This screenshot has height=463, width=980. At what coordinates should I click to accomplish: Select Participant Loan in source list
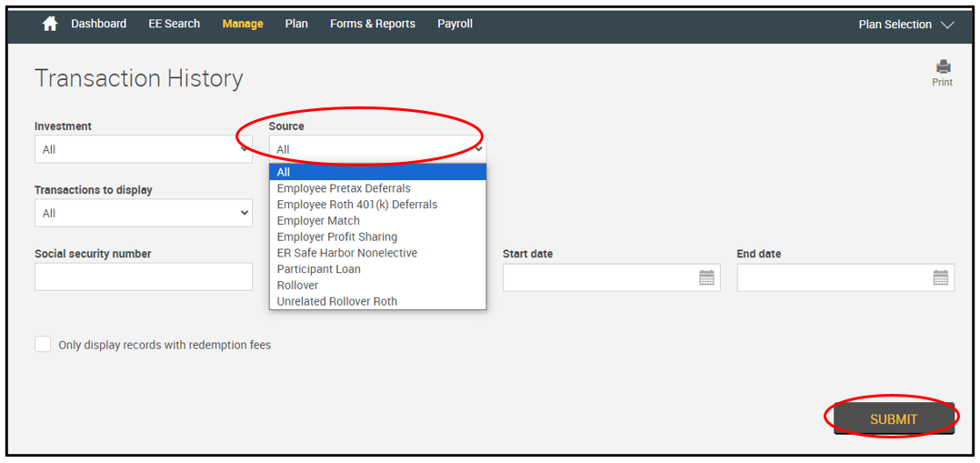point(319,269)
